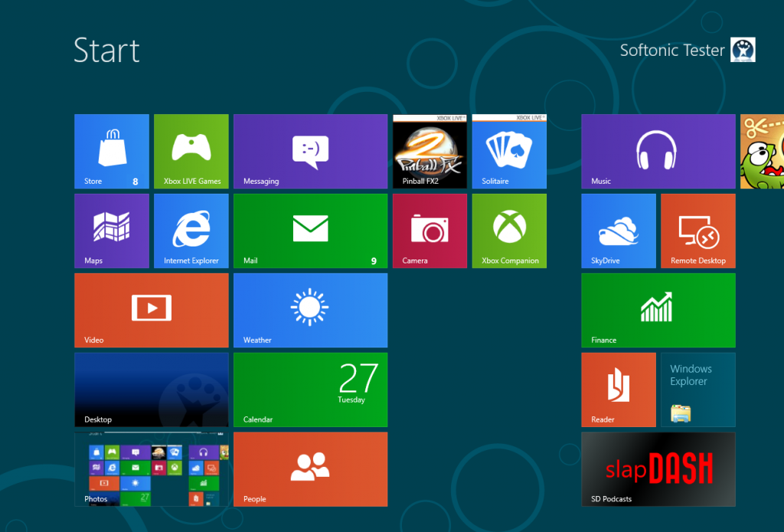Open SD Podcasts slapDASH tile
The image size is (784, 532).
[x=658, y=468]
